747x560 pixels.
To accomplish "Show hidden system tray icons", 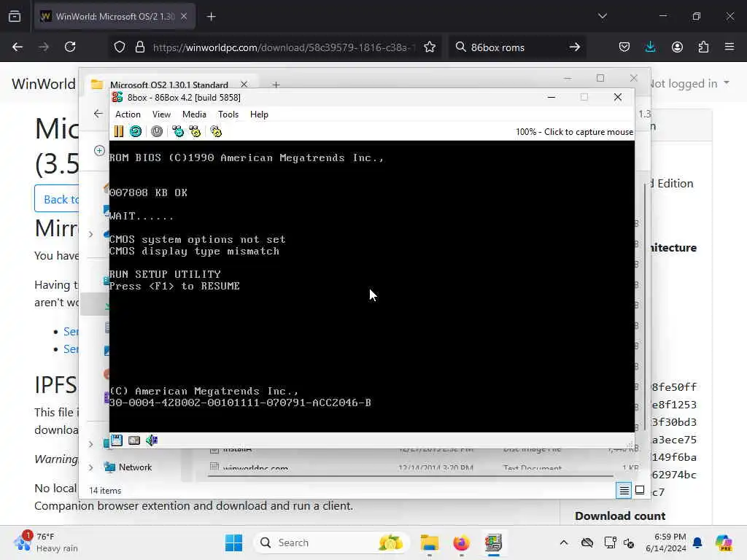I will click(564, 542).
